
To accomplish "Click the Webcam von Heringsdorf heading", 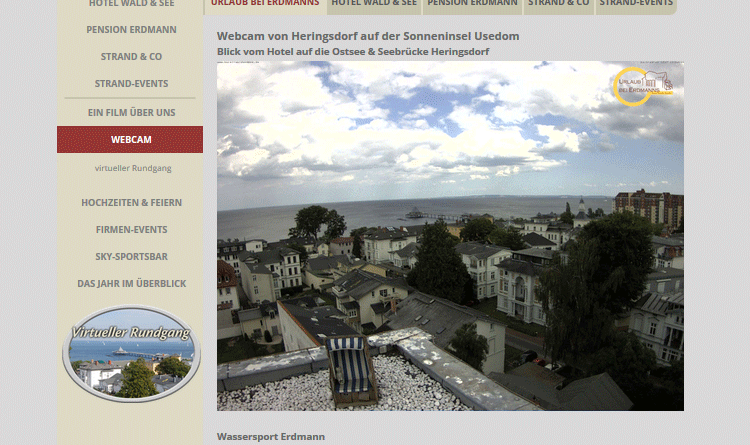I will pos(368,36).
